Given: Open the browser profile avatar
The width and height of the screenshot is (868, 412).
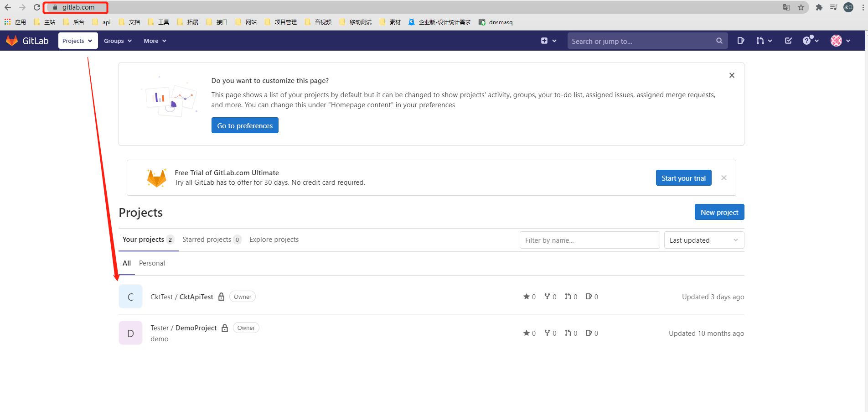Looking at the screenshot, I should [848, 7].
